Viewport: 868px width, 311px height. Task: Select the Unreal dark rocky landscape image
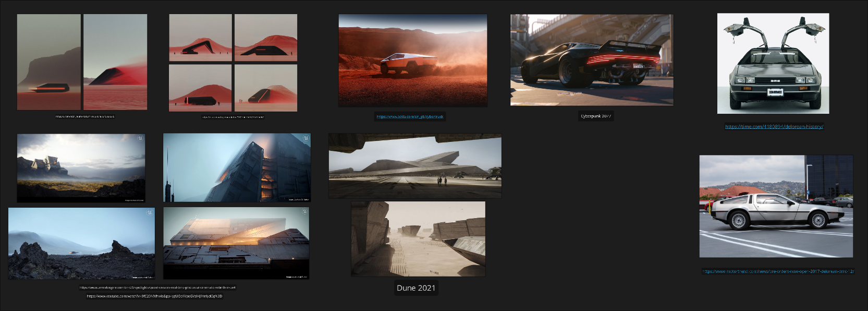click(x=81, y=243)
